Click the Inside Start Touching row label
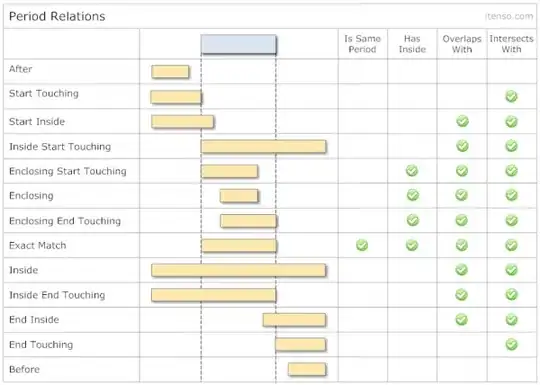Image resolution: width=540 pixels, height=385 pixels. (60, 147)
